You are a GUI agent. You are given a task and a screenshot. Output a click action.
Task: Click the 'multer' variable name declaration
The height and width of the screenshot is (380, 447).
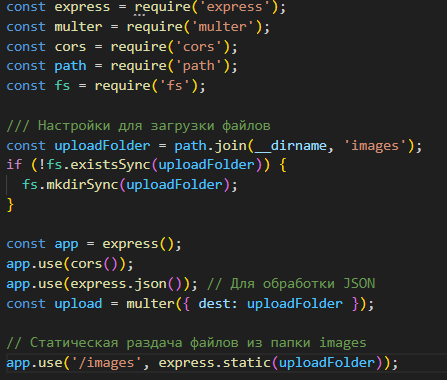point(78,27)
